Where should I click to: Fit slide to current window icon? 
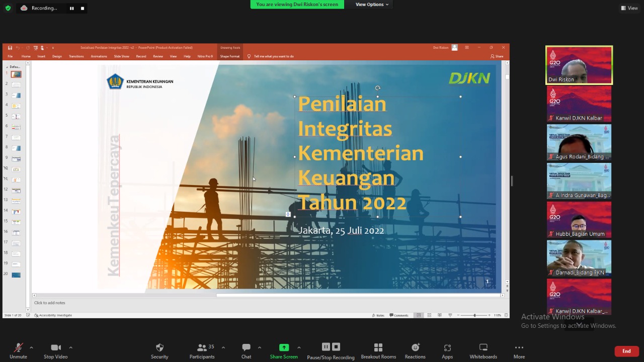[x=505, y=315]
